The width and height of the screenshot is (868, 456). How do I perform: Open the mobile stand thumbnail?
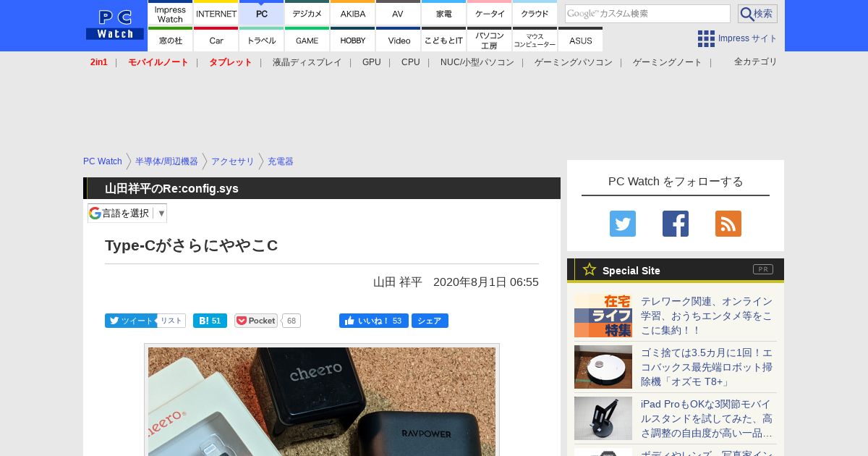point(603,418)
